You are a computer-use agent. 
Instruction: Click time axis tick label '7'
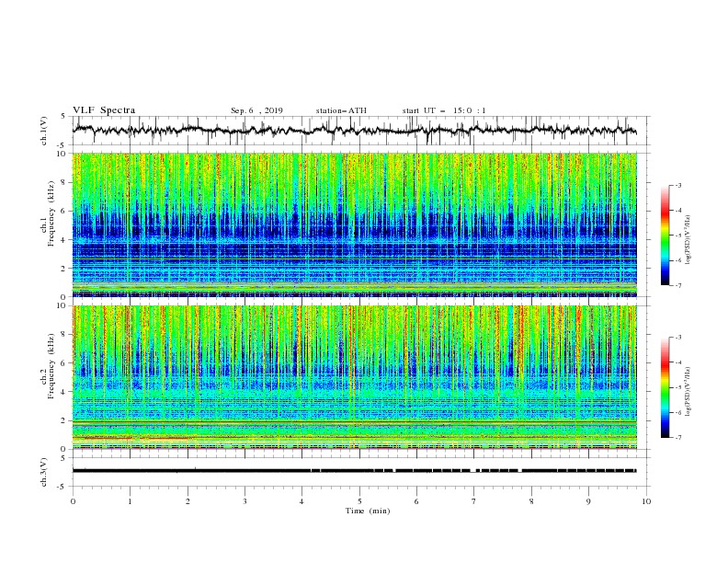474,501
